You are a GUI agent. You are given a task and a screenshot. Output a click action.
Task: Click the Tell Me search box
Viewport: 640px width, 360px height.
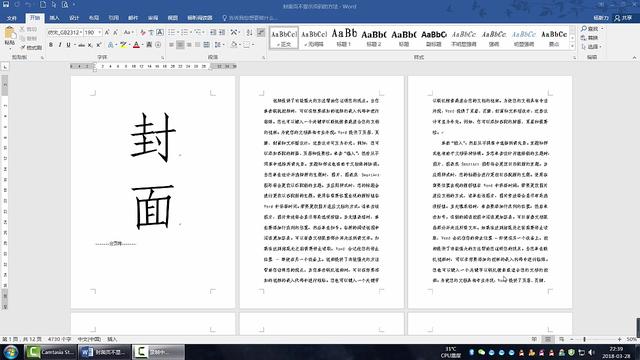tap(250, 18)
